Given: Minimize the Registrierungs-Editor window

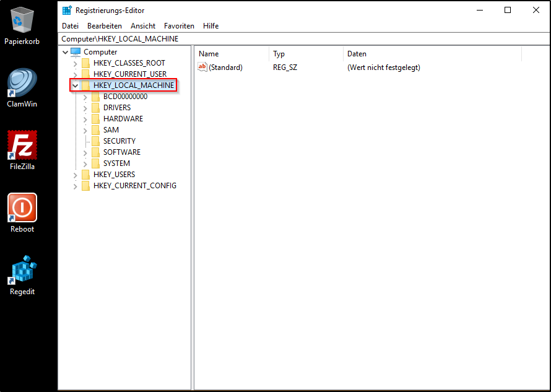Looking at the screenshot, I should [480, 10].
